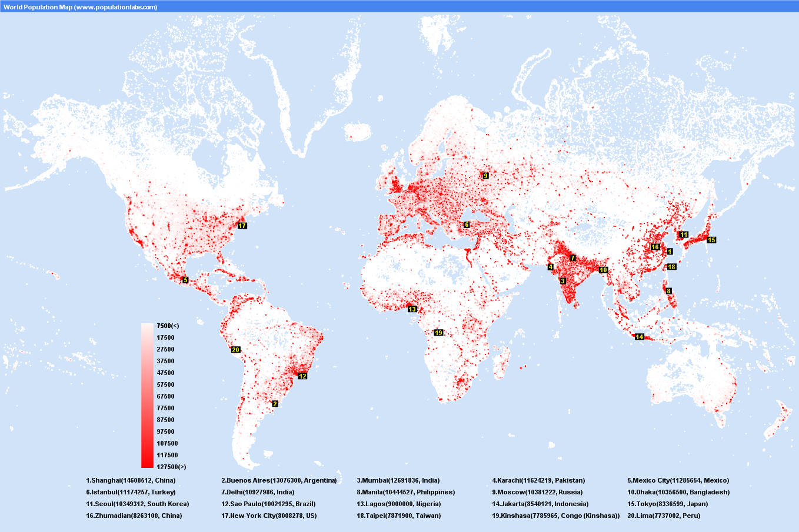Select map marker 3 over Mumbai
Screen dimensions: 799x532
(x=563, y=281)
